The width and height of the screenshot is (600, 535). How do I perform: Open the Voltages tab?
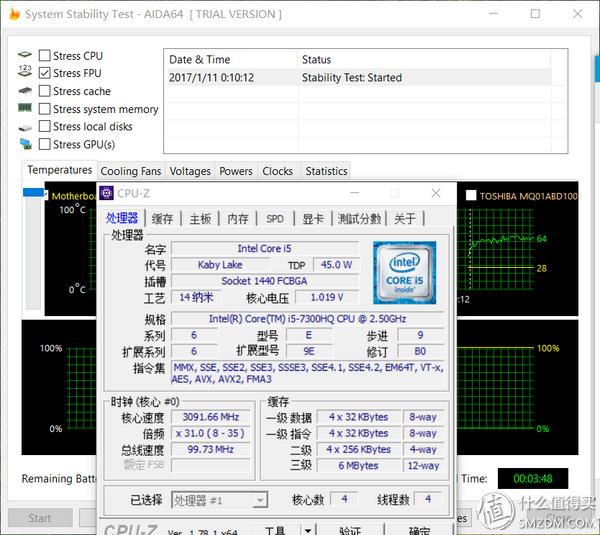click(190, 171)
